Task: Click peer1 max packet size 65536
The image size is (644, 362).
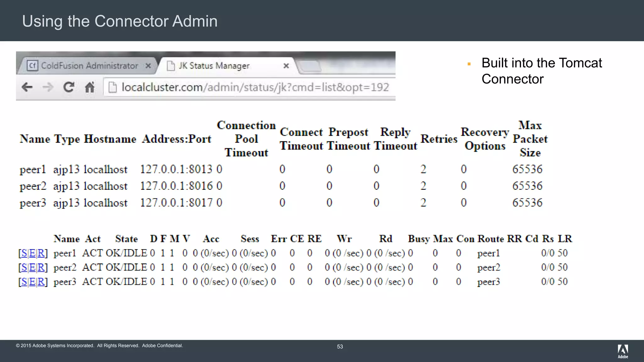Action: (527, 169)
